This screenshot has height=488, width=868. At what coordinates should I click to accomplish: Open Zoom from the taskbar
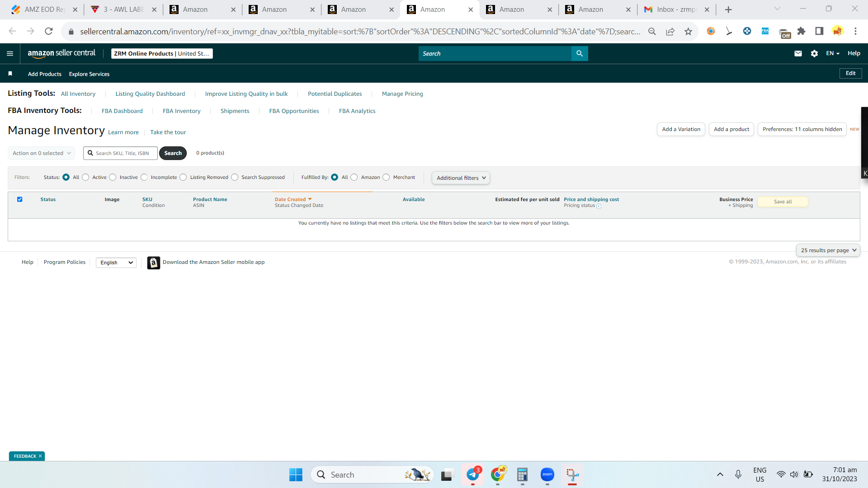(547, 475)
